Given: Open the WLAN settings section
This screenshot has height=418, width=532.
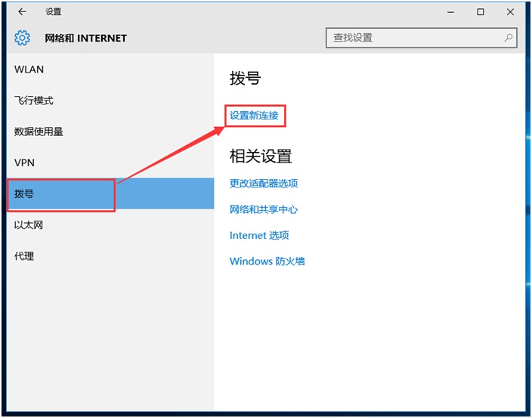Looking at the screenshot, I should point(29,70).
